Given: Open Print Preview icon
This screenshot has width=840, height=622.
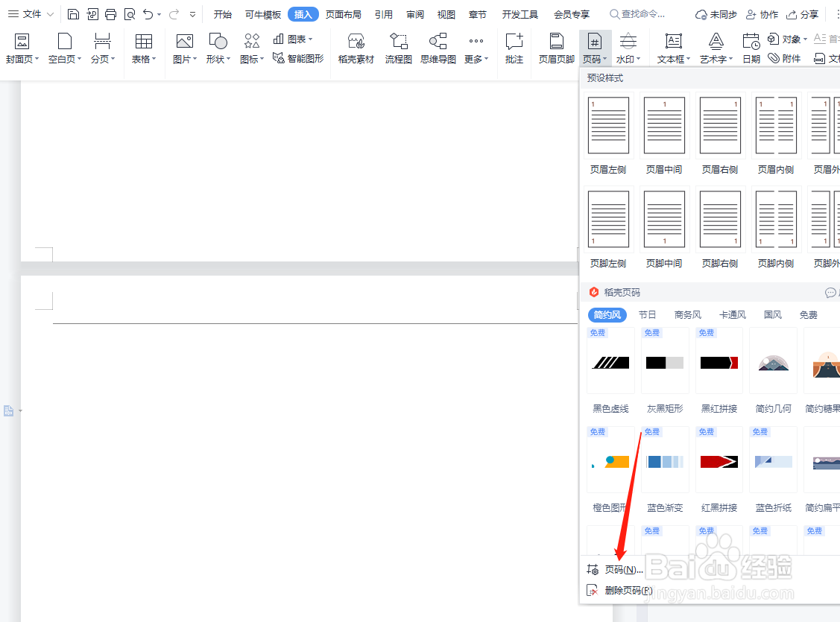Looking at the screenshot, I should coord(130,14).
